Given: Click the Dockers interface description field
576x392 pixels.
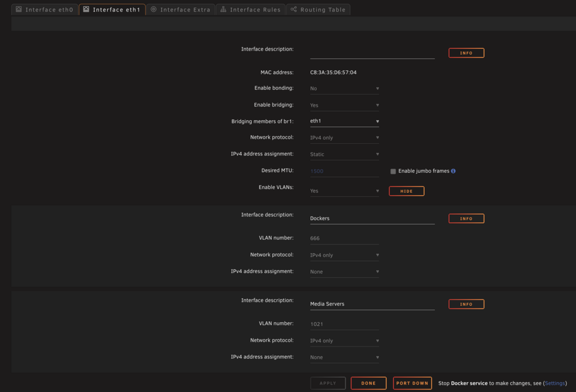Looking at the screenshot, I should [x=372, y=218].
